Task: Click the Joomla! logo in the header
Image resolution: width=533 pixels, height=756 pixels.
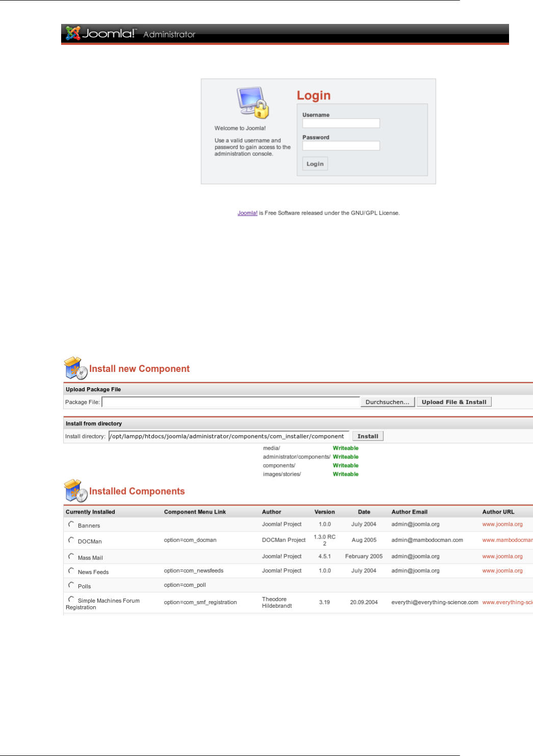Action: tap(101, 34)
